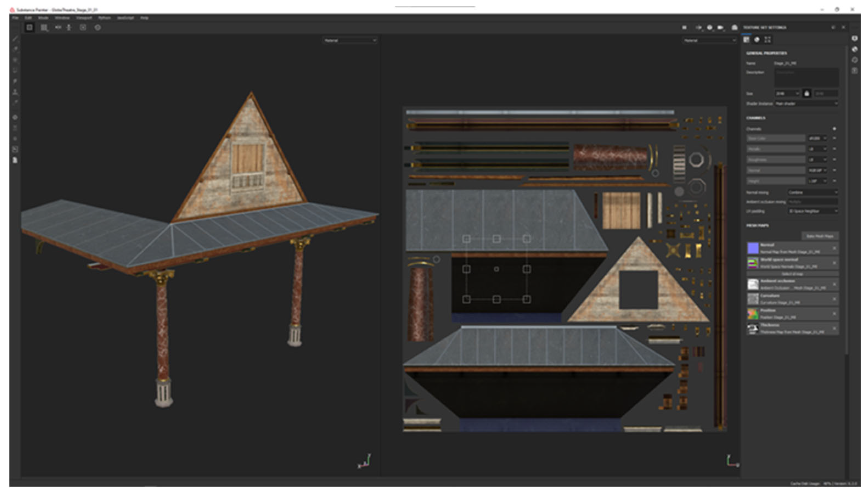Click the Select id map button
Image resolution: width=868 pixels, height=497 pixels.
click(x=792, y=274)
